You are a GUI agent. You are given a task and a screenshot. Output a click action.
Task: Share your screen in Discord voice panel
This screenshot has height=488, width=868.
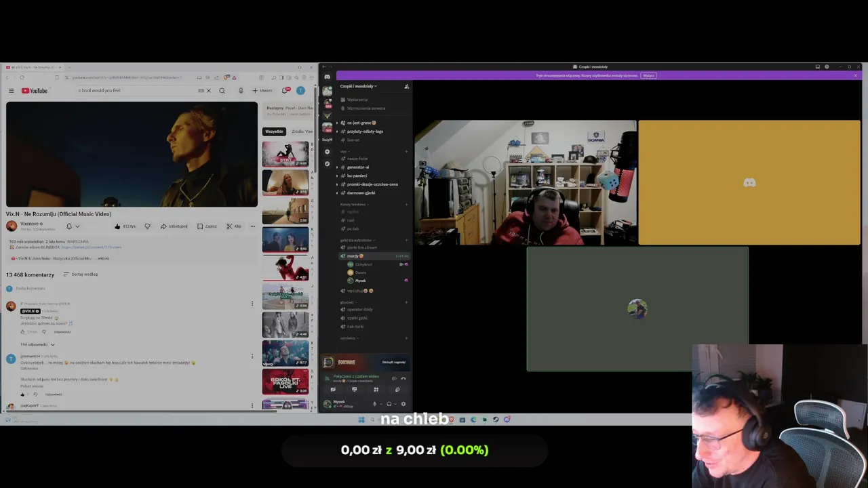pos(354,390)
